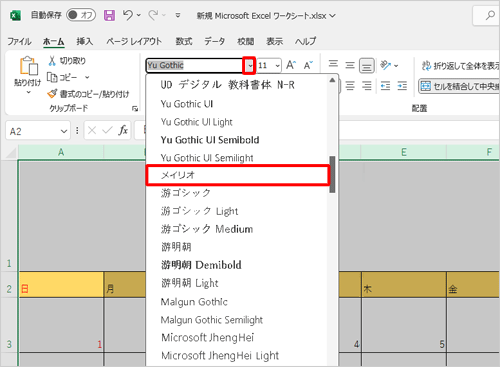Viewport: 500px width, 367px height.
Task: Open the Name Box dropdown next to A2
Action: tap(64, 131)
